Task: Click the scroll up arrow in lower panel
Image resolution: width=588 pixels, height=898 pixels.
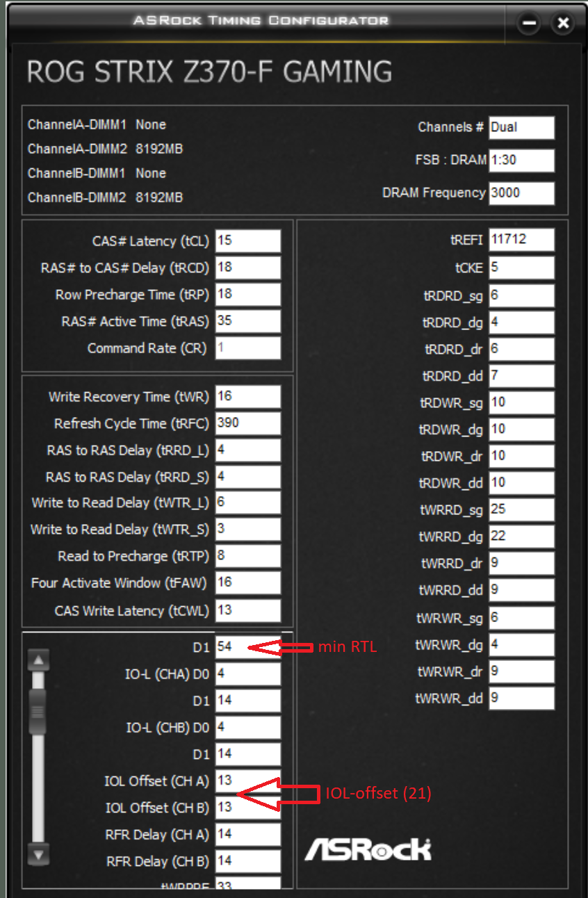Action: [x=38, y=660]
